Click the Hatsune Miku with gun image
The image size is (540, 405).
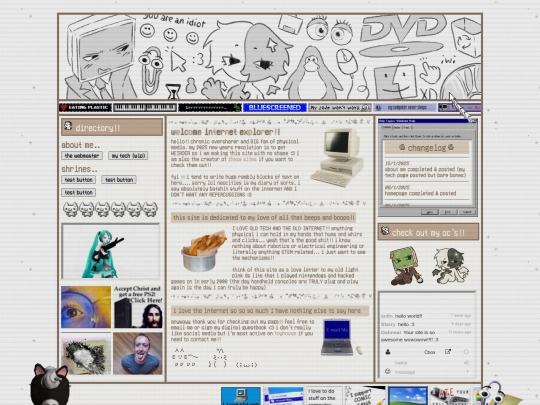tap(111, 251)
